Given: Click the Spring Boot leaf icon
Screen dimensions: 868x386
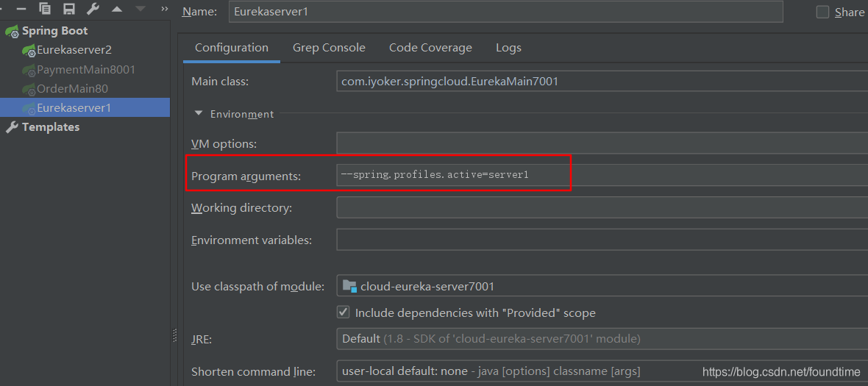Looking at the screenshot, I should [13, 32].
